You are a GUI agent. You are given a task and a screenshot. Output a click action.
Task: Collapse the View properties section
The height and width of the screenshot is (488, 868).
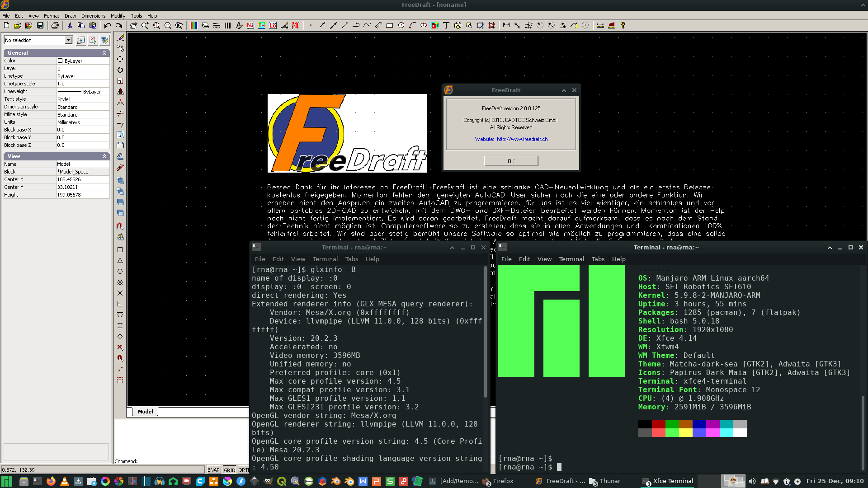104,156
